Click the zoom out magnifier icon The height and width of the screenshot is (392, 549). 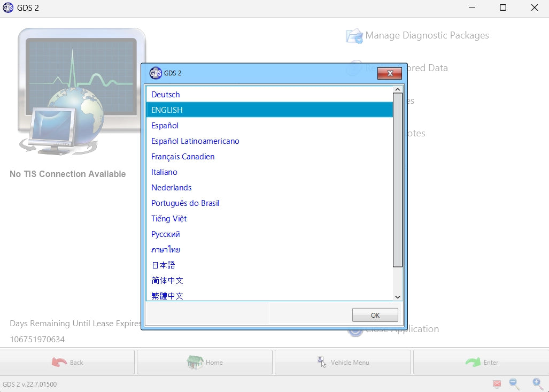(x=514, y=383)
